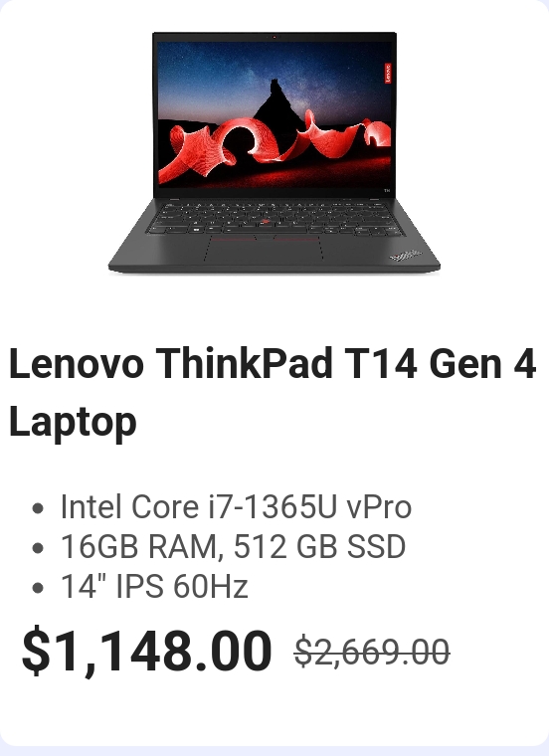Screen dimensions: 549x756
Task: Open the ThinkPad T14 laptop product image
Action: (274, 153)
